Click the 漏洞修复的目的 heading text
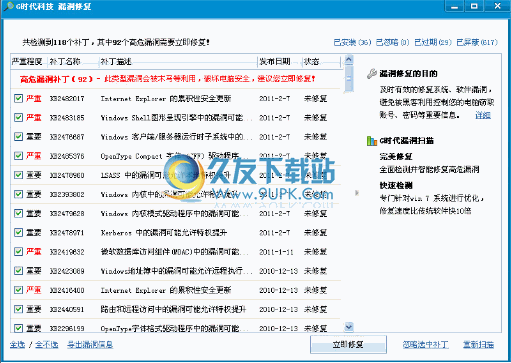This screenshot has height=363, width=511. [x=409, y=74]
